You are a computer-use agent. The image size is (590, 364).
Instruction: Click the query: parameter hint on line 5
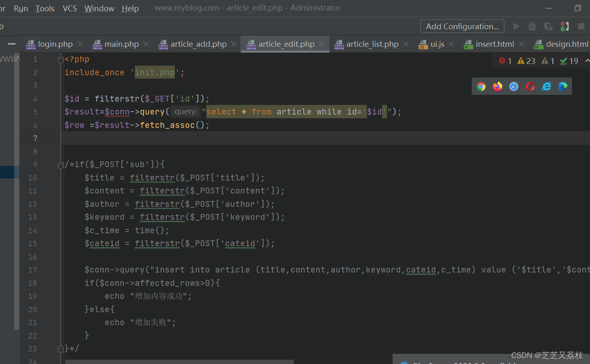(186, 112)
